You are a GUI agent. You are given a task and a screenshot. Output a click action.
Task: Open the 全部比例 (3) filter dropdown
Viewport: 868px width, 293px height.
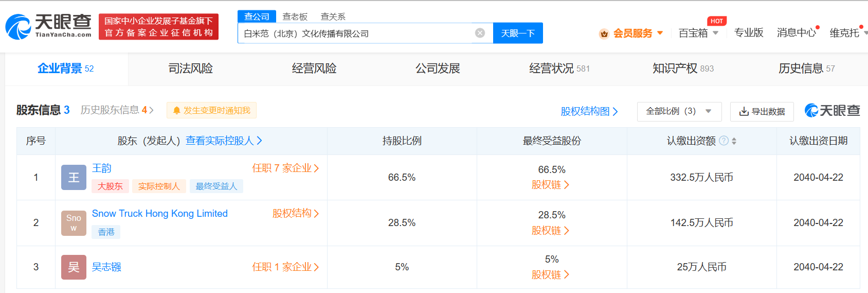(679, 111)
